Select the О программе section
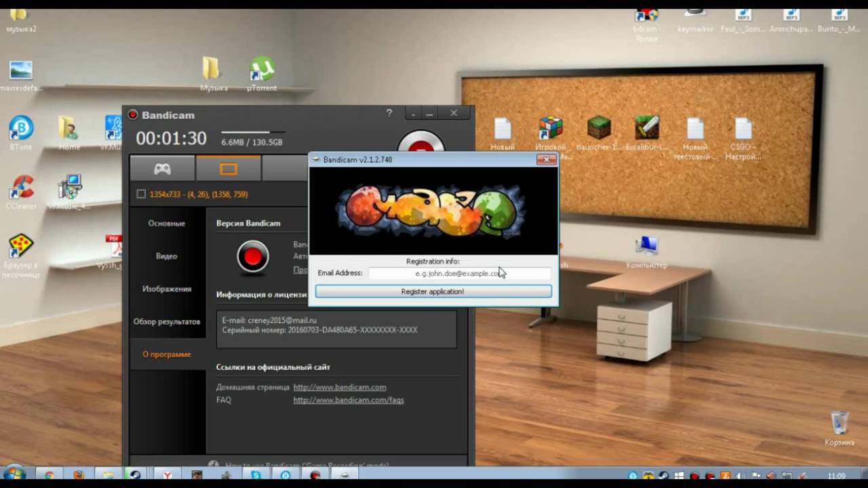Screen dimensions: 868x488 pos(167,354)
